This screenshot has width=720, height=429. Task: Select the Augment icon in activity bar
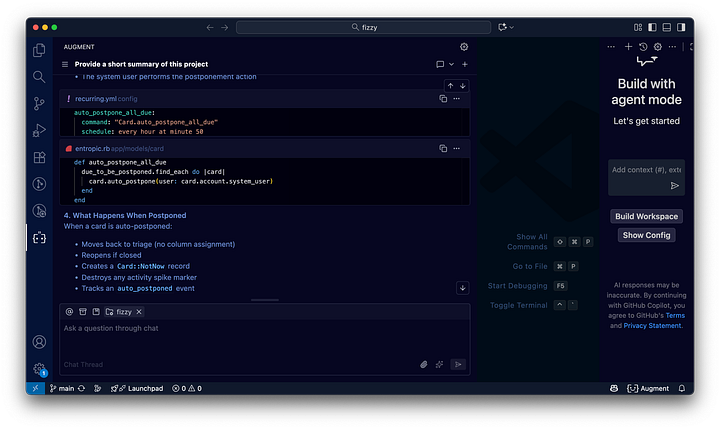click(x=39, y=238)
